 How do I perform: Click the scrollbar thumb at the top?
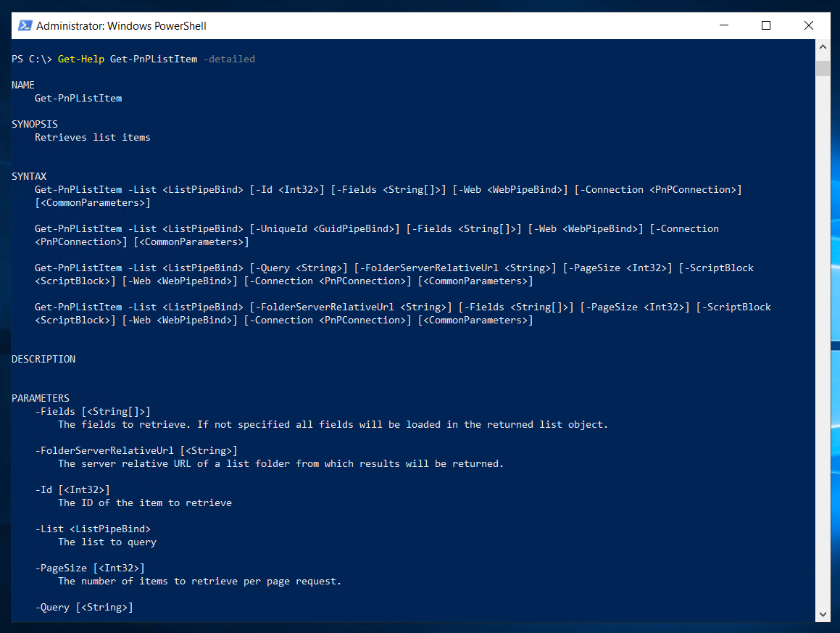(x=823, y=69)
